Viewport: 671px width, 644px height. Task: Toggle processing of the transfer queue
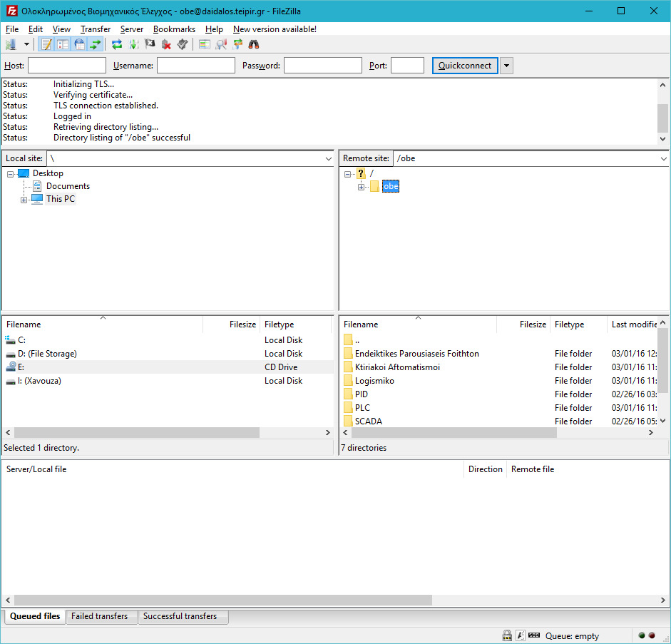(x=133, y=44)
